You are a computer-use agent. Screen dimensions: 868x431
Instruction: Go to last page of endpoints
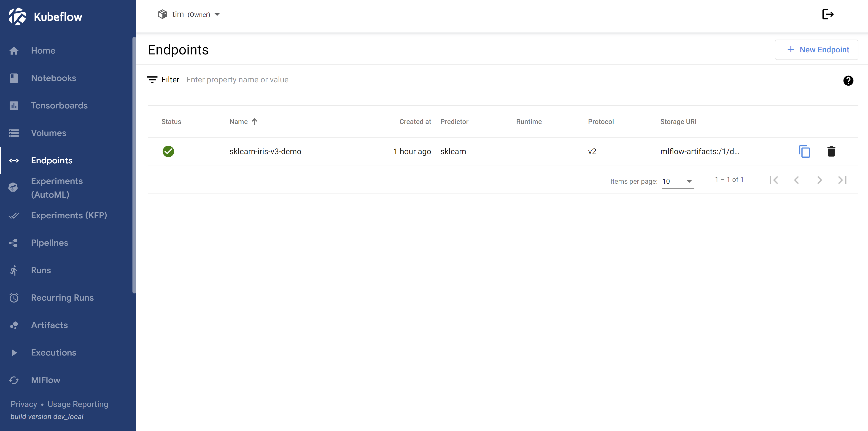842,180
